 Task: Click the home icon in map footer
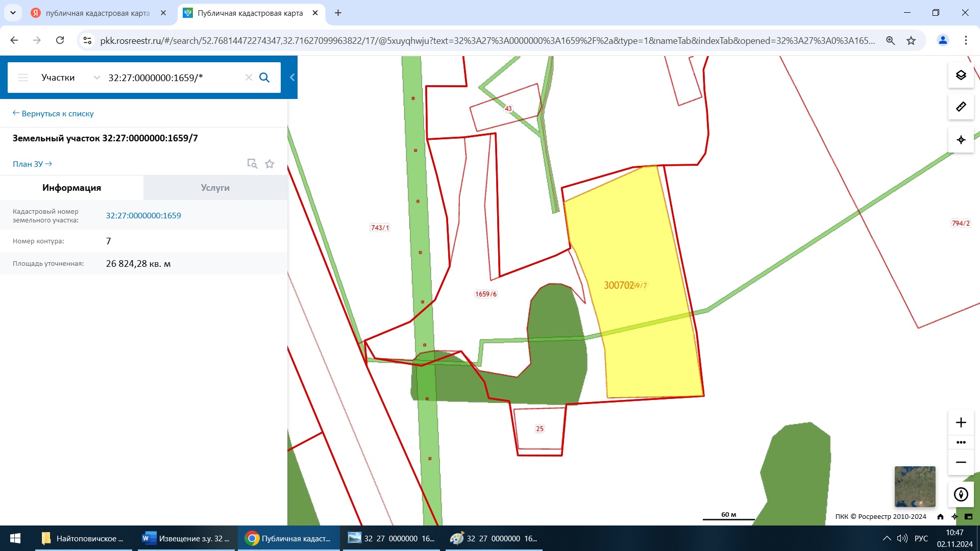click(x=940, y=516)
